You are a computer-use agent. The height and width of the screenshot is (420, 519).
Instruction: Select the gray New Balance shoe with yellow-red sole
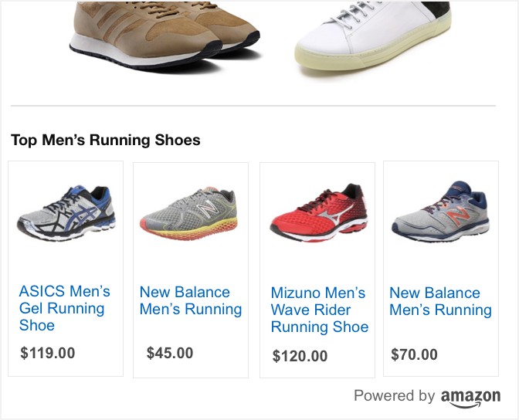(x=191, y=213)
